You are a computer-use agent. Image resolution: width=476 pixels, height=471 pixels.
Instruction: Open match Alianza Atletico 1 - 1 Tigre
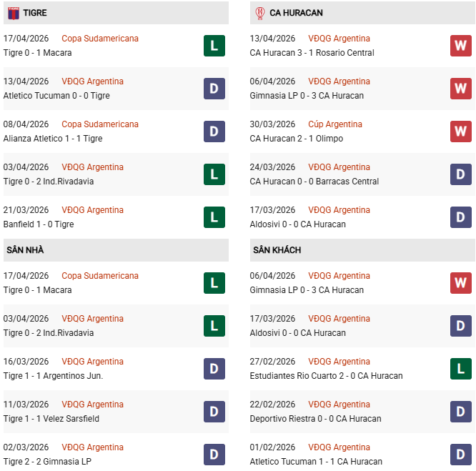[x=53, y=139]
